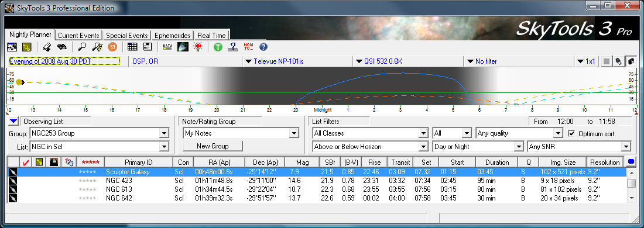Viewport: 644px width, 228px height.
Task: Toggle the gray square mode button
Action: tap(606, 61)
